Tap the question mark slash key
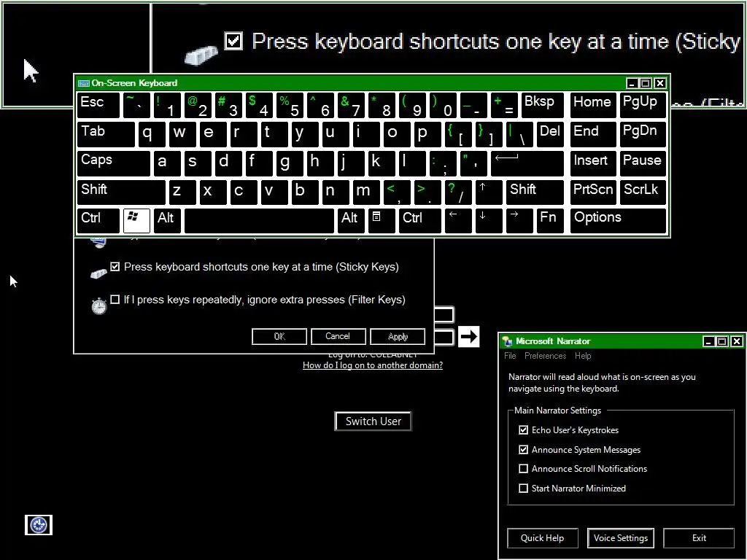The image size is (747, 560). pyautogui.click(x=458, y=192)
